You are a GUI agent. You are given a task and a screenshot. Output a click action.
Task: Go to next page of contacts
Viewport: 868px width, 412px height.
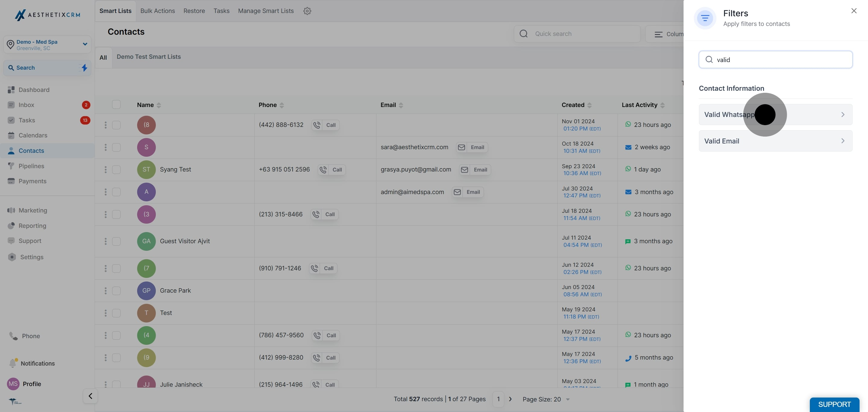510,399
